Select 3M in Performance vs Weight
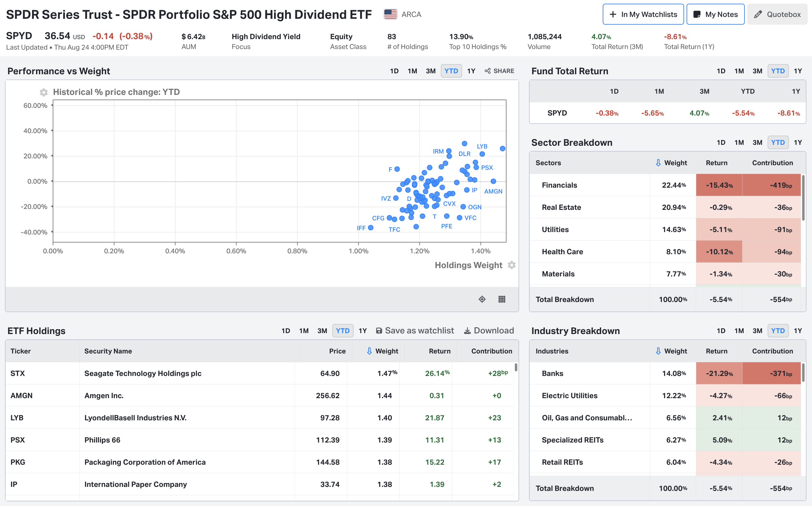This screenshot has height=506, width=812. click(x=431, y=71)
